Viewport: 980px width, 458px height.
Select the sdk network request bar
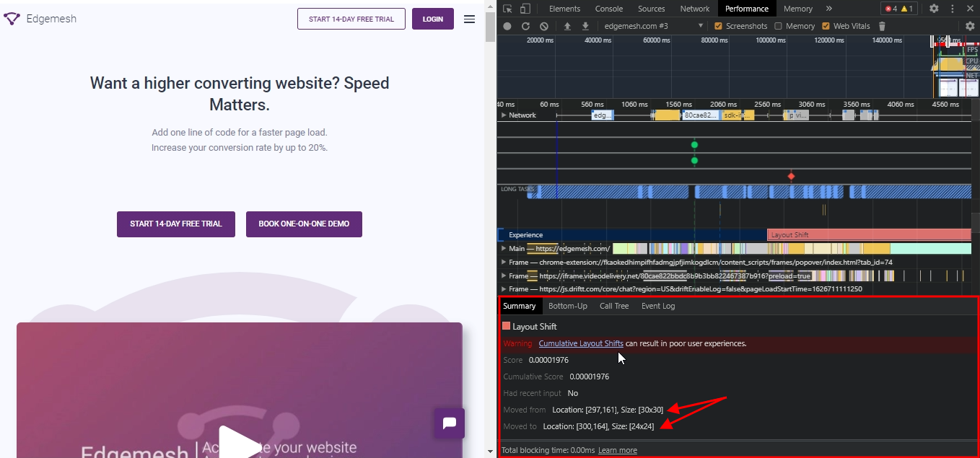tap(738, 115)
